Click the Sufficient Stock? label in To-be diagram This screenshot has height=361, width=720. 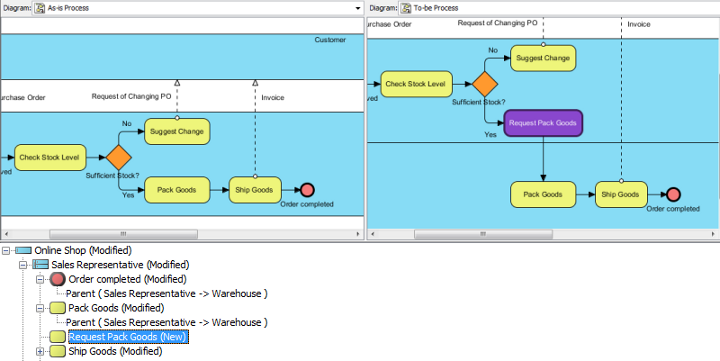478,102
